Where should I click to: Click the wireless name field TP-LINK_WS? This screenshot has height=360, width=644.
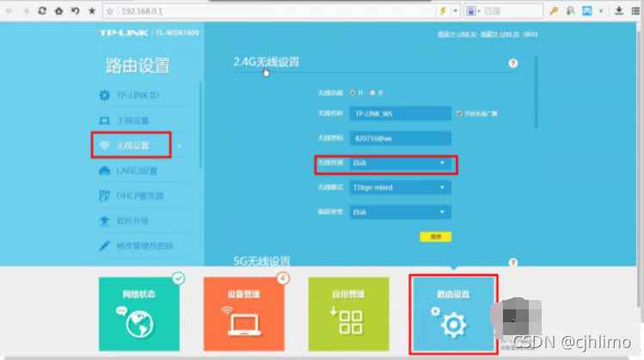click(400, 113)
